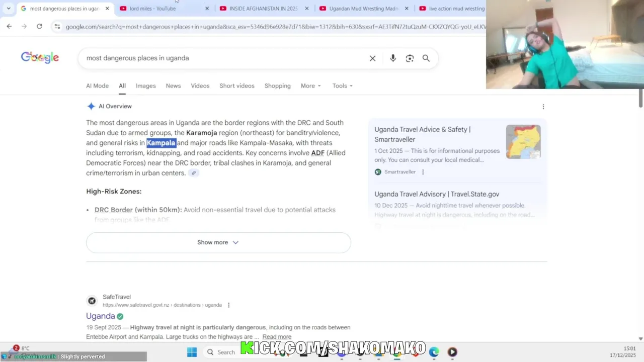Viewport: 644px width, 362px height.
Task: Open the Uganda SafeTravel result title
Action: (101, 316)
